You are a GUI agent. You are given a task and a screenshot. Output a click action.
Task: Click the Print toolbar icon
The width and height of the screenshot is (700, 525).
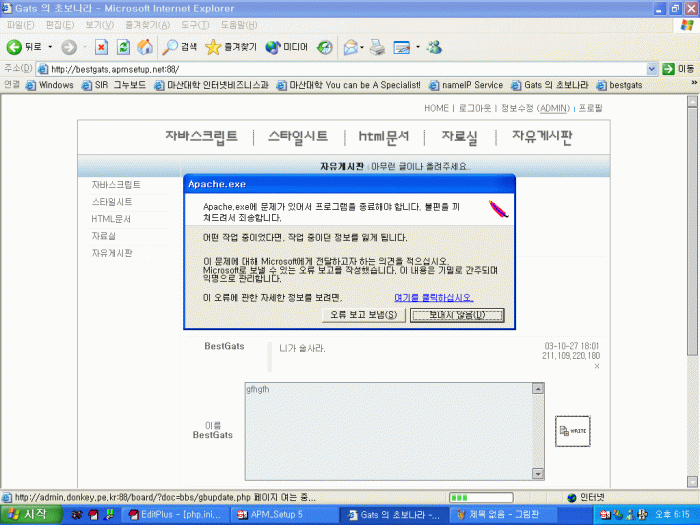tap(377, 47)
